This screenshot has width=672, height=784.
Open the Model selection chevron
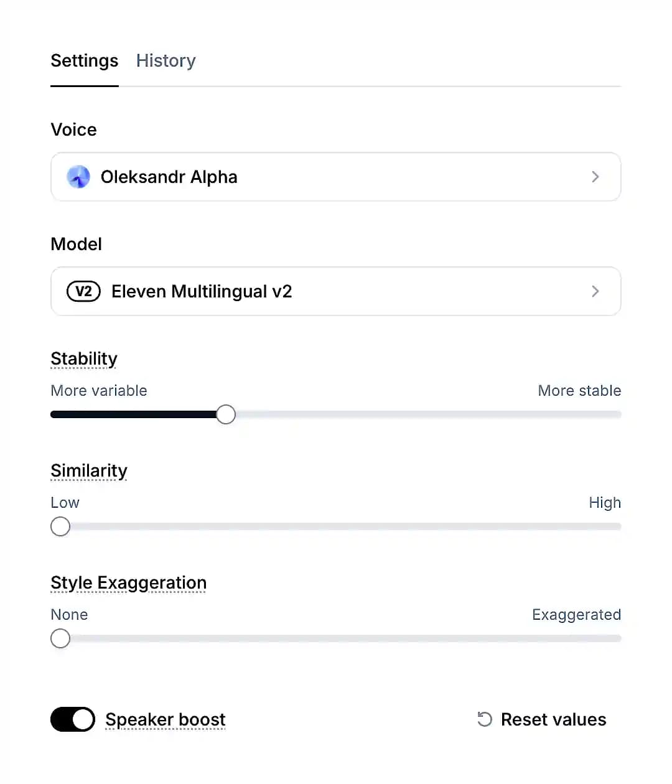tap(595, 291)
